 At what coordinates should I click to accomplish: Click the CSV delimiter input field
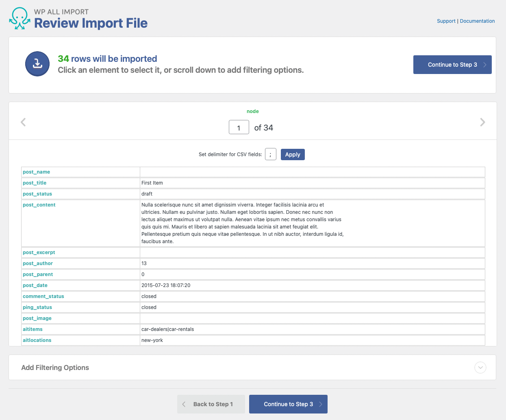271,154
